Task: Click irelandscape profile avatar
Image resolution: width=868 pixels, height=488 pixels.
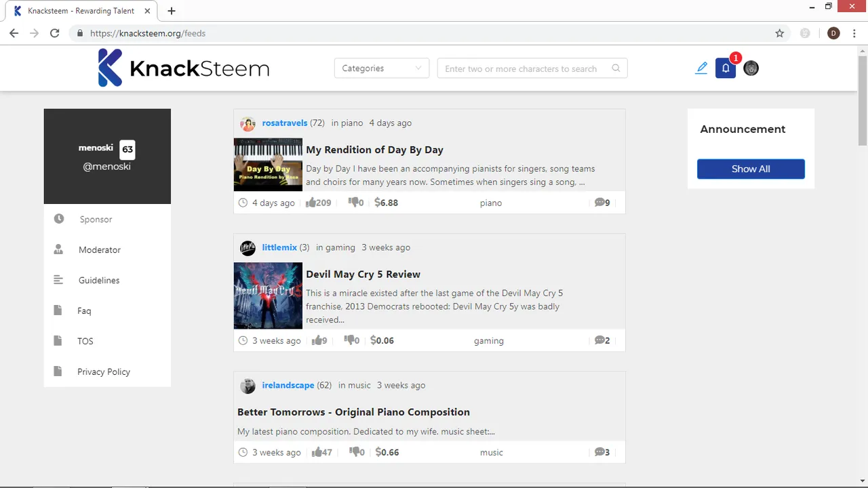Action: 248,386
